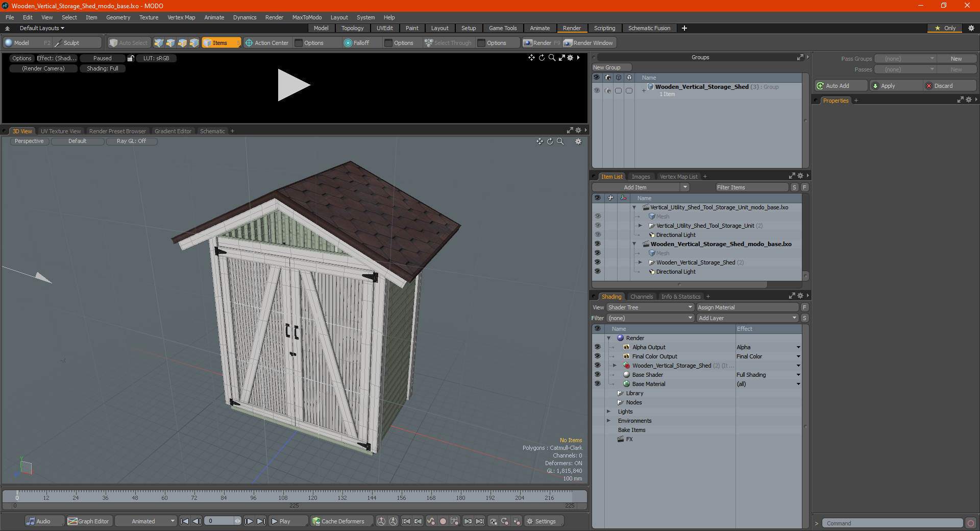
Task: Go to first frame
Action: pyautogui.click(x=185, y=521)
